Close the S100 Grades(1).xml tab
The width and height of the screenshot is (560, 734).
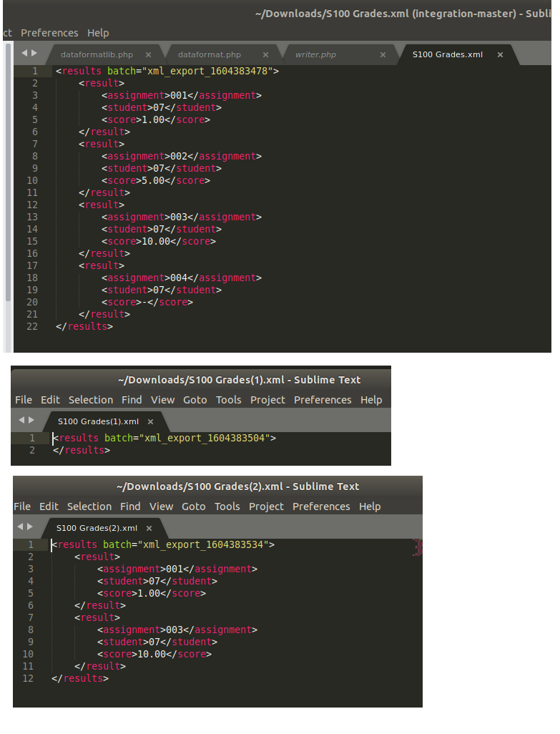[151, 422]
